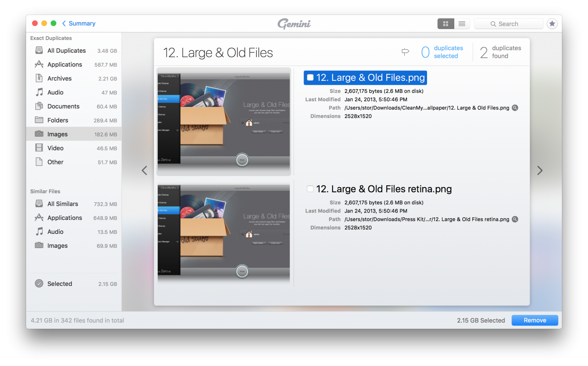
Task: Click the Folders icon
Action: pyautogui.click(x=39, y=120)
